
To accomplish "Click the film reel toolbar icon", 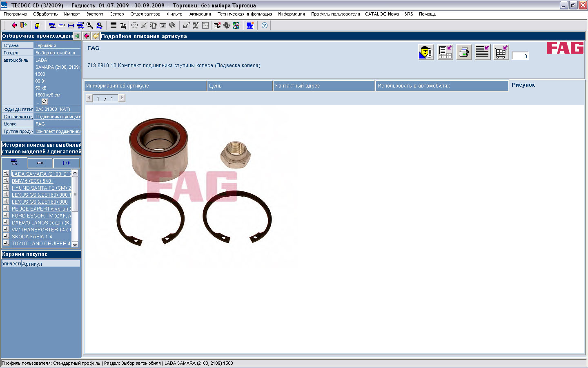I will click(227, 25).
